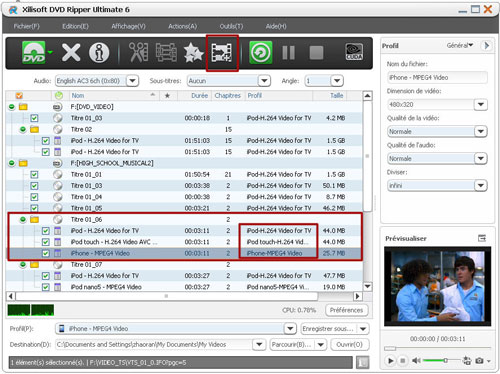The image size is (500, 374).
Task: Sort by the Durée column header
Action: point(199,96)
